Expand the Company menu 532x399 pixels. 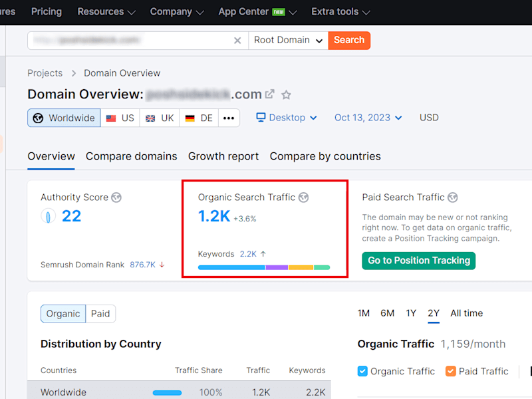(x=177, y=12)
